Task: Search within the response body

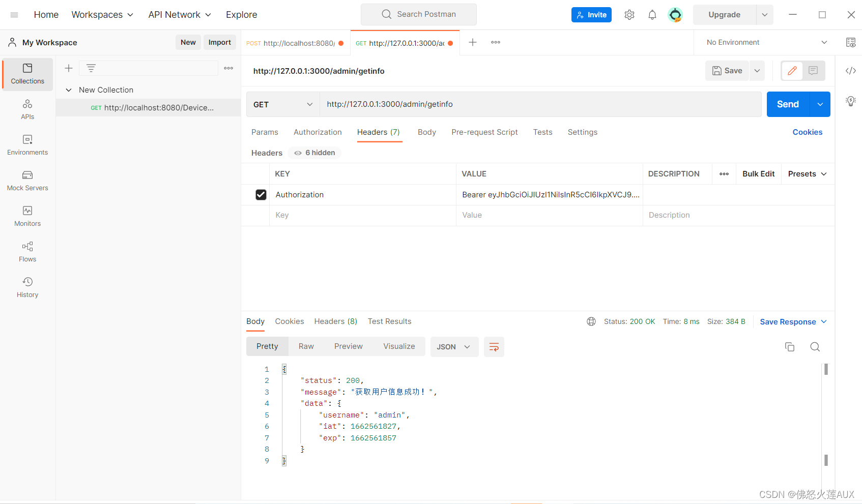Action: (x=815, y=347)
